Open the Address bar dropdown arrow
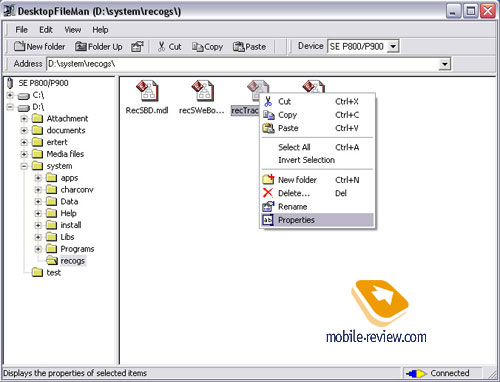 444,64
